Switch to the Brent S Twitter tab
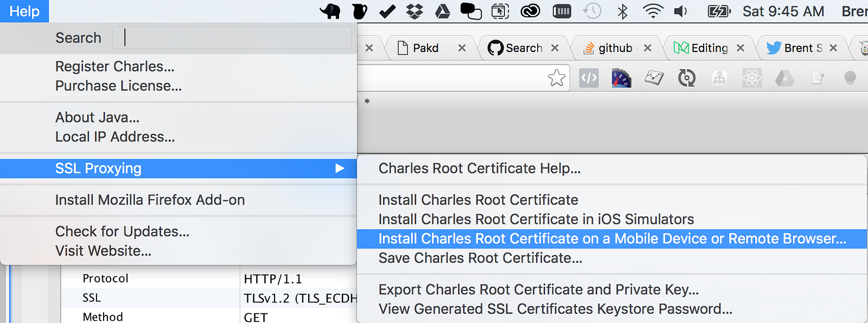This screenshot has width=868, height=323. (x=803, y=48)
